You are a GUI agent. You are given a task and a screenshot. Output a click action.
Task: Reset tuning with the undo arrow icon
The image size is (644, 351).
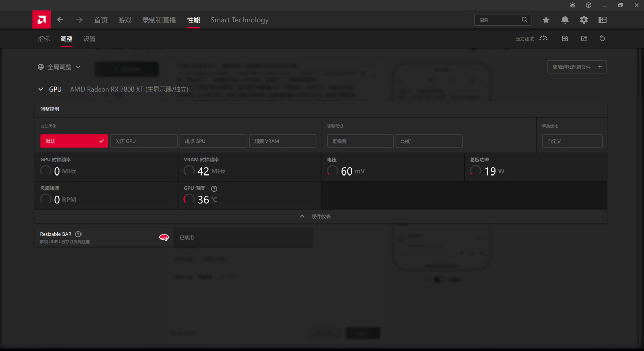[x=602, y=38]
